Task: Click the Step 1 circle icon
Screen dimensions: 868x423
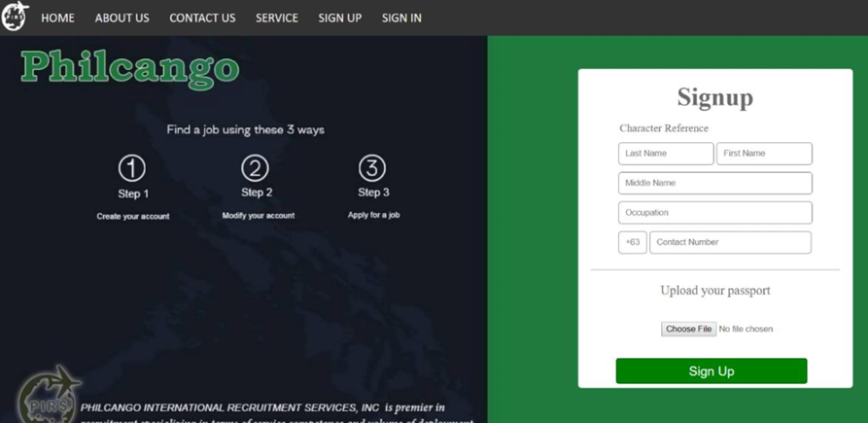Action: (x=132, y=168)
